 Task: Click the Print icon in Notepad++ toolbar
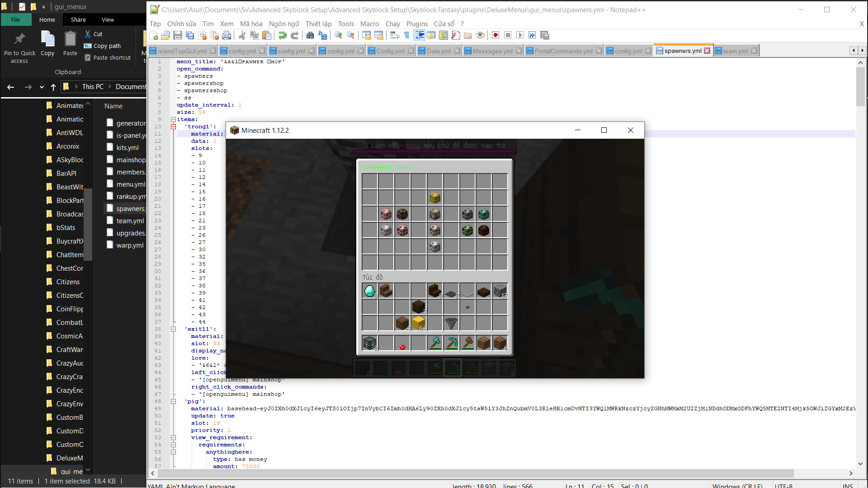(226, 35)
